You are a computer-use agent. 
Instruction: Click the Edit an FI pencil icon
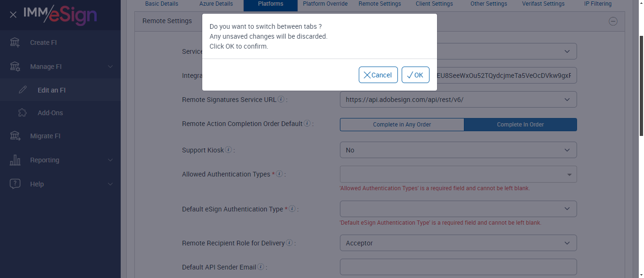coord(23,90)
